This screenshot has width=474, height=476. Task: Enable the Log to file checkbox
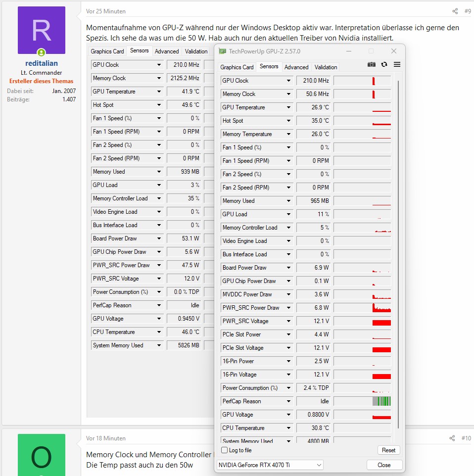pyautogui.click(x=225, y=450)
